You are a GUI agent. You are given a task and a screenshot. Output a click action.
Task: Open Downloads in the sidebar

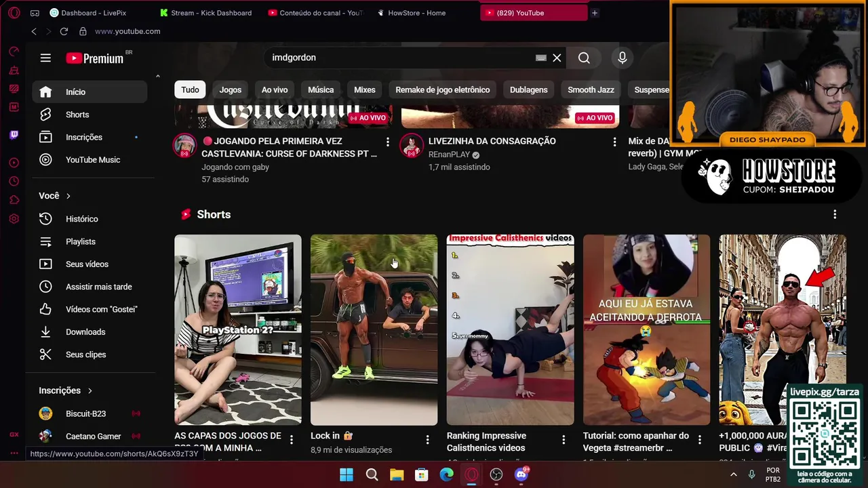click(x=90, y=332)
